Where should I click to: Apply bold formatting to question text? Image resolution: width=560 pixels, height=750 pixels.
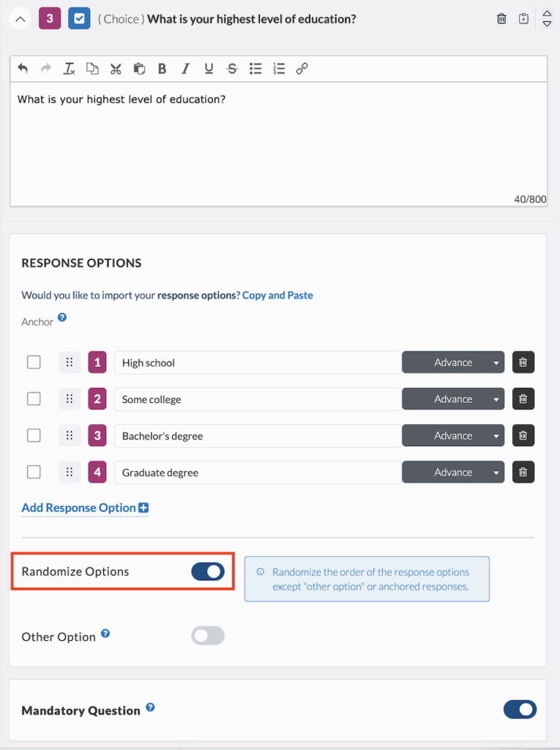pyautogui.click(x=162, y=68)
